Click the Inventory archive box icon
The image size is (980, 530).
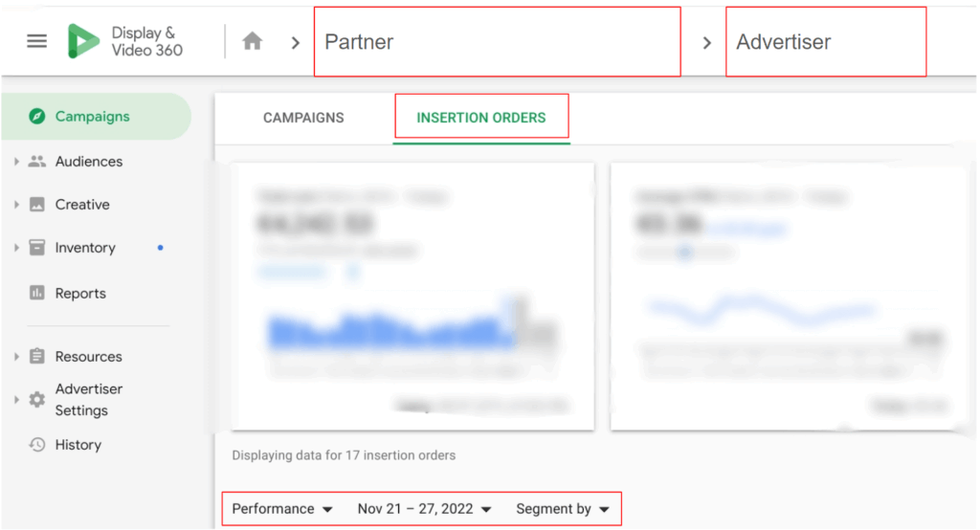pyautogui.click(x=37, y=248)
